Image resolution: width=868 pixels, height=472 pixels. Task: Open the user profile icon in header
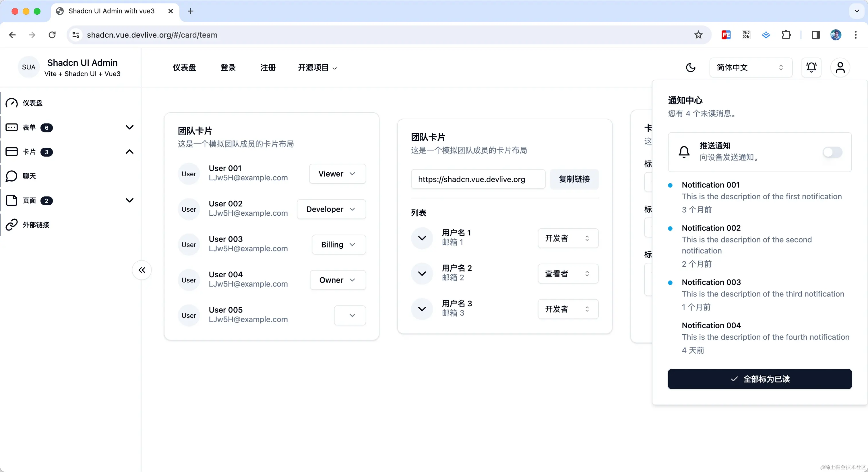point(840,67)
